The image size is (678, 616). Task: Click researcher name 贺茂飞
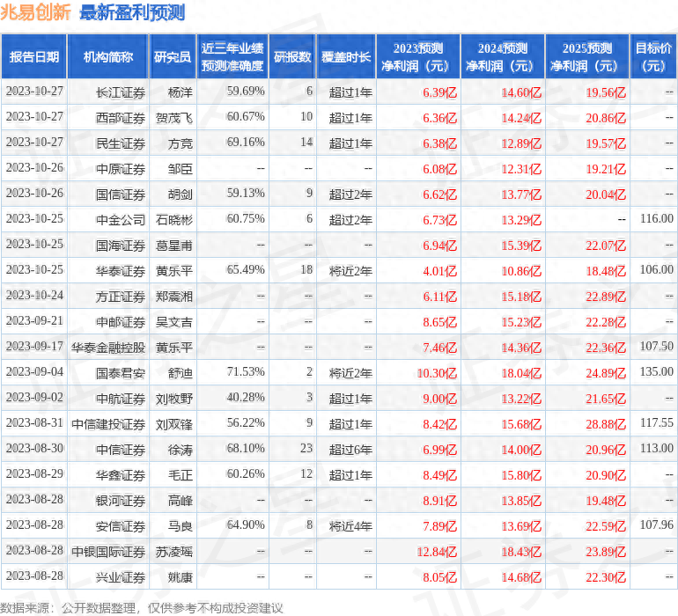173,118
